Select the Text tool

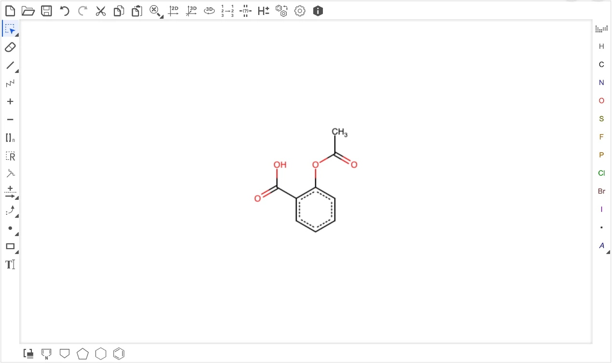pyautogui.click(x=10, y=265)
